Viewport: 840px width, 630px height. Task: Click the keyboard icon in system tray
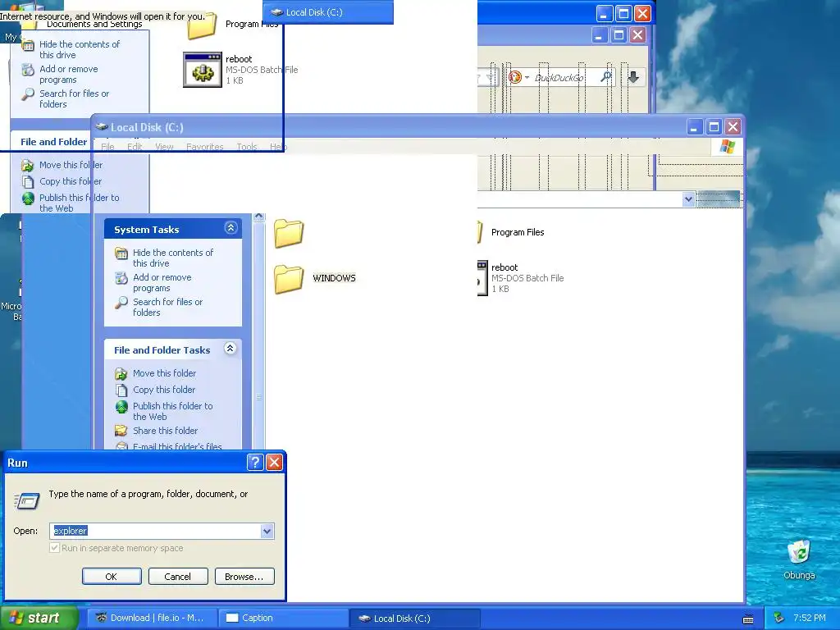[748, 619]
